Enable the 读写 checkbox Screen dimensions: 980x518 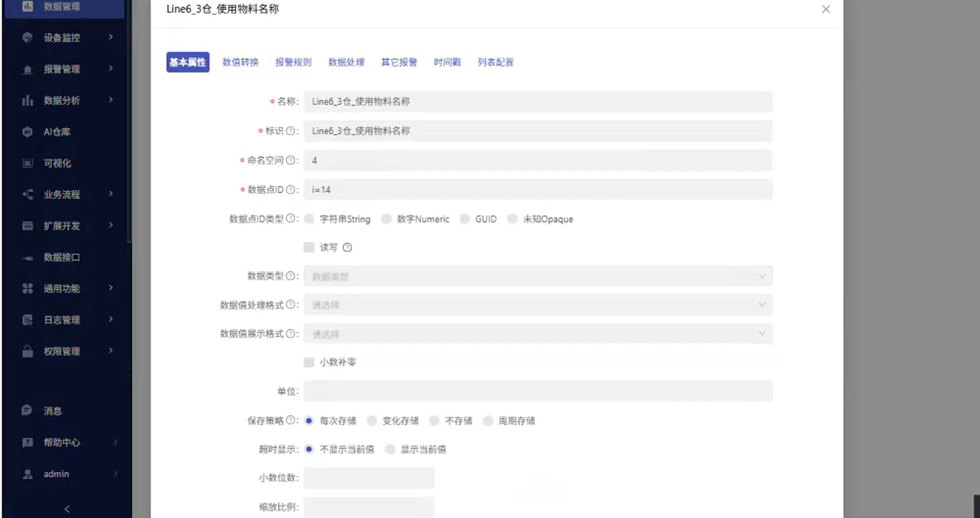tap(309, 248)
